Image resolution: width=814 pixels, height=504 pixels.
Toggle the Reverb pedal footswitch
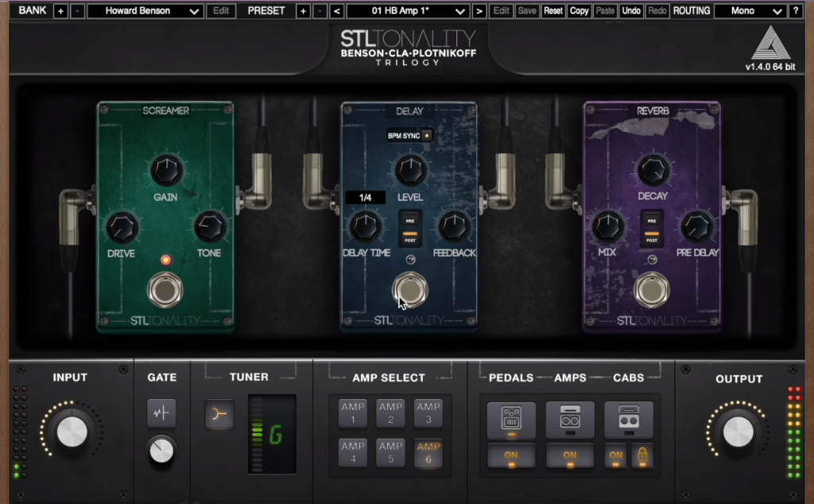point(652,289)
